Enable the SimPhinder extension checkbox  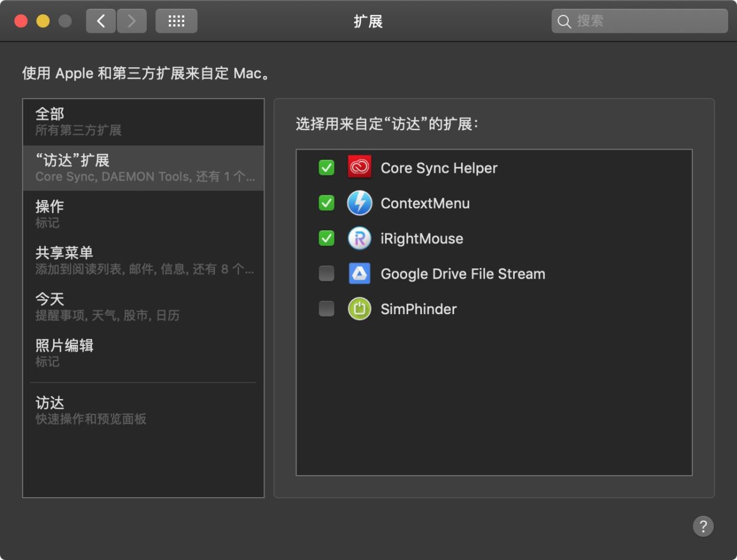(326, 309)
